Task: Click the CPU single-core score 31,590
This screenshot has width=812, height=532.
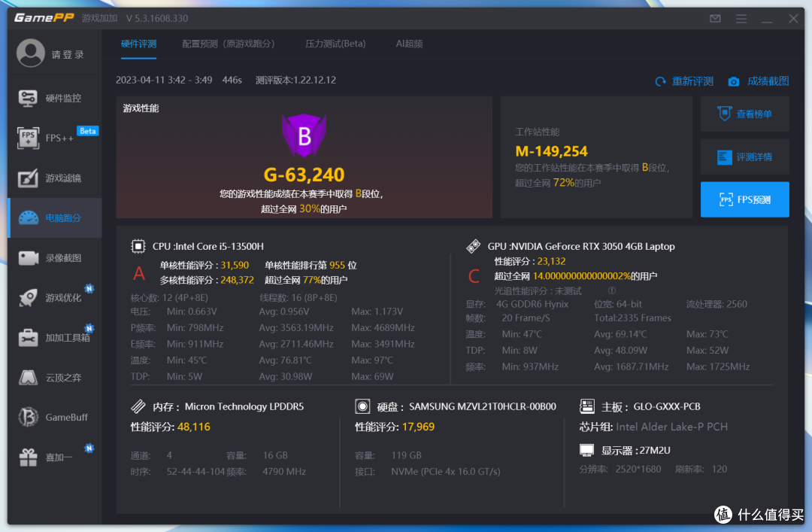Action: pos(235,265)
